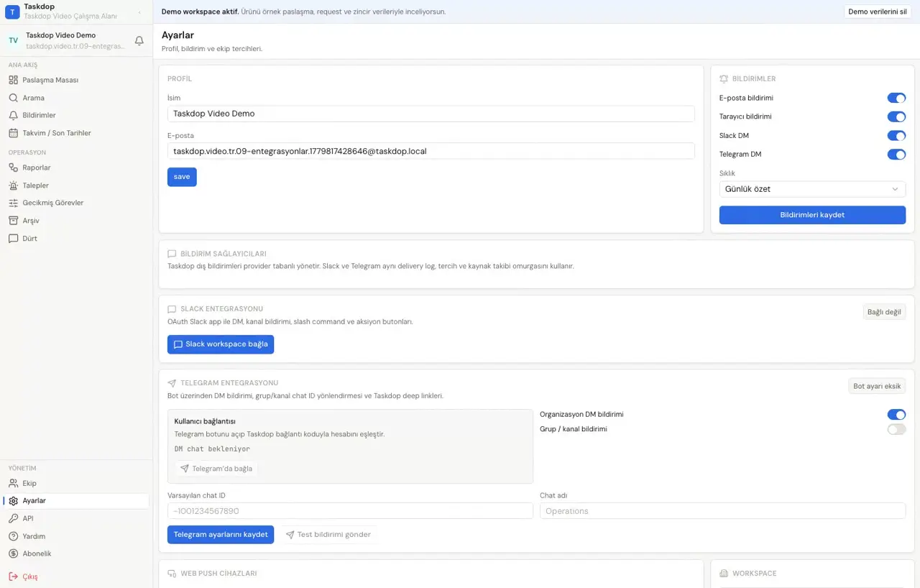Click Bildirimleri kaydet button
The height and width of the screenshot is (588, 920).
click(812, 215)
